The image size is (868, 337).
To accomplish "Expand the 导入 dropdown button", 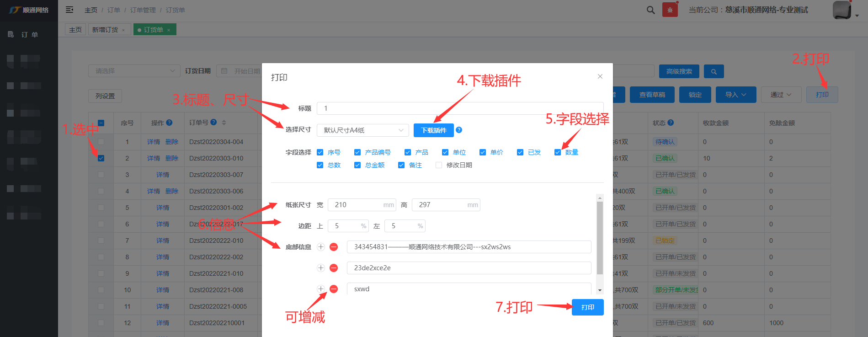I will (x=735, y=95).
